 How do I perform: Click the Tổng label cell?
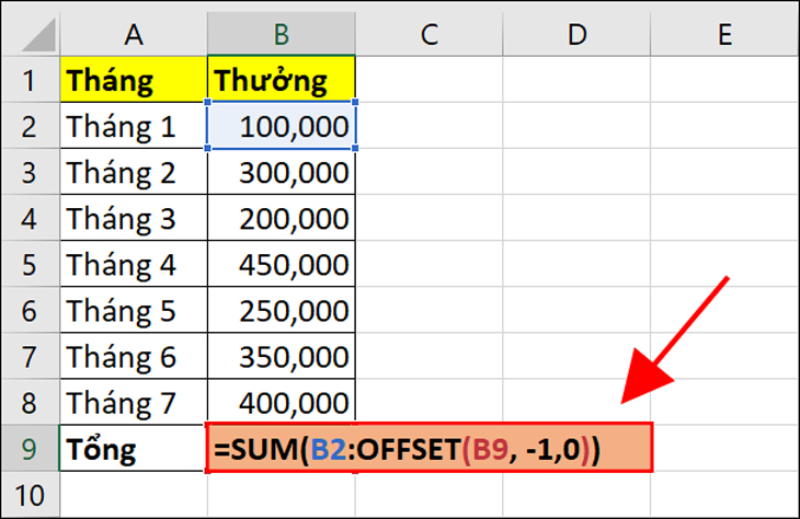coord(133,450)
